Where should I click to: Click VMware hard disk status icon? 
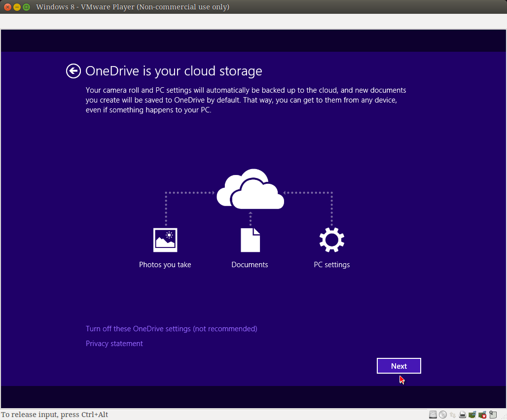point(433,415)
